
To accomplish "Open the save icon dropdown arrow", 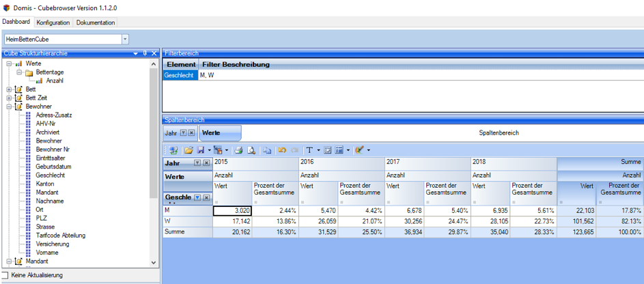I will point(209,150).
